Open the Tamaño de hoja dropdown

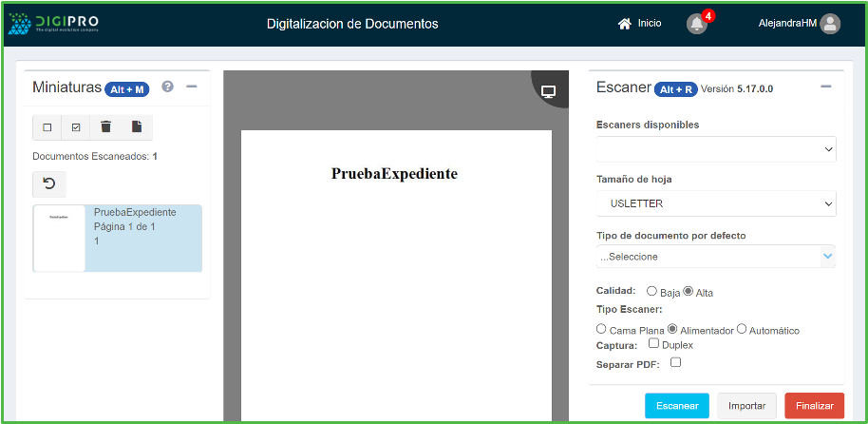click(715, 203)
